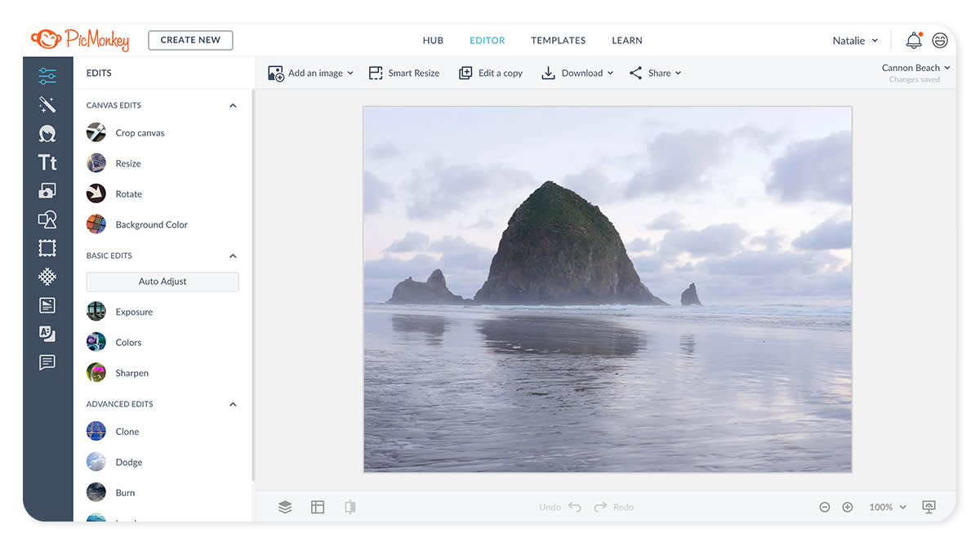Select the Touch Up magic wand icon

[47, 104]
